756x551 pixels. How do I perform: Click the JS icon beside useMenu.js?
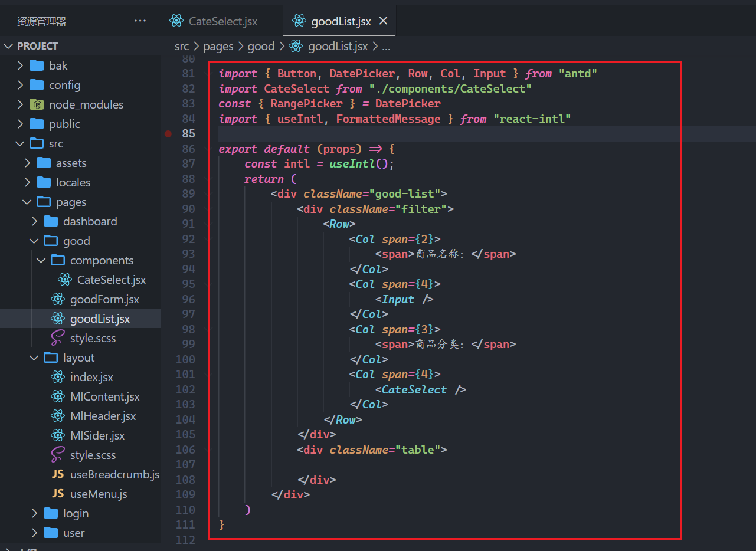pyautogui.click(x=58, y=494)
